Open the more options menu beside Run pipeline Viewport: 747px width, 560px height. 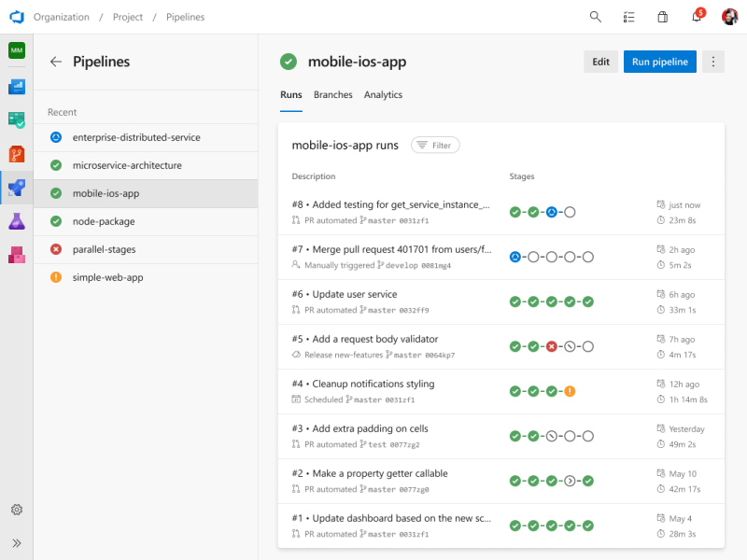(712, 61)
